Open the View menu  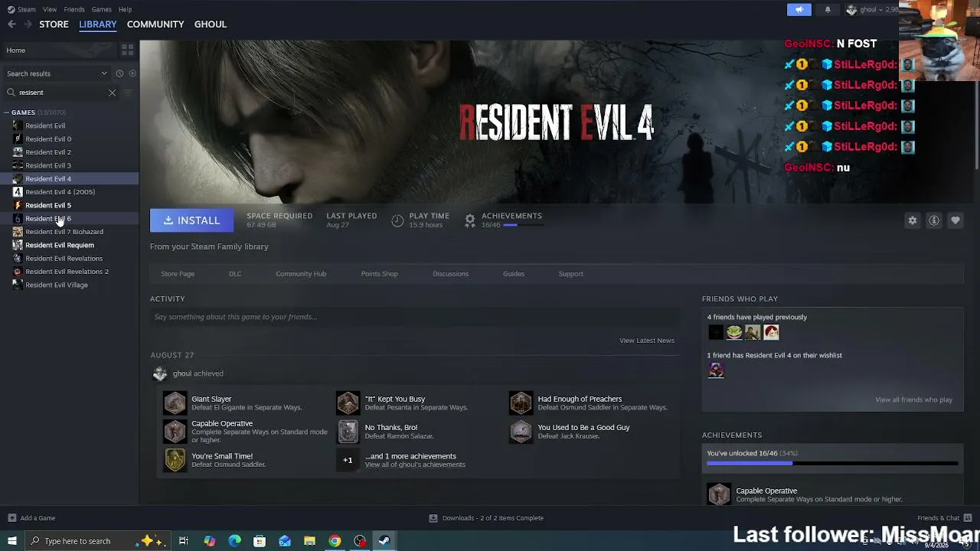[50, 9]
